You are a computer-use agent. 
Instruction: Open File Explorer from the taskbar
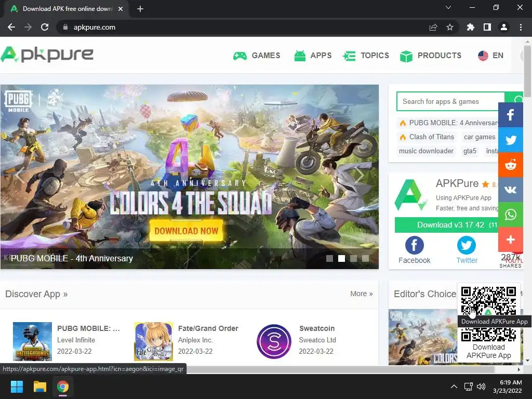(x=39, y=387)
